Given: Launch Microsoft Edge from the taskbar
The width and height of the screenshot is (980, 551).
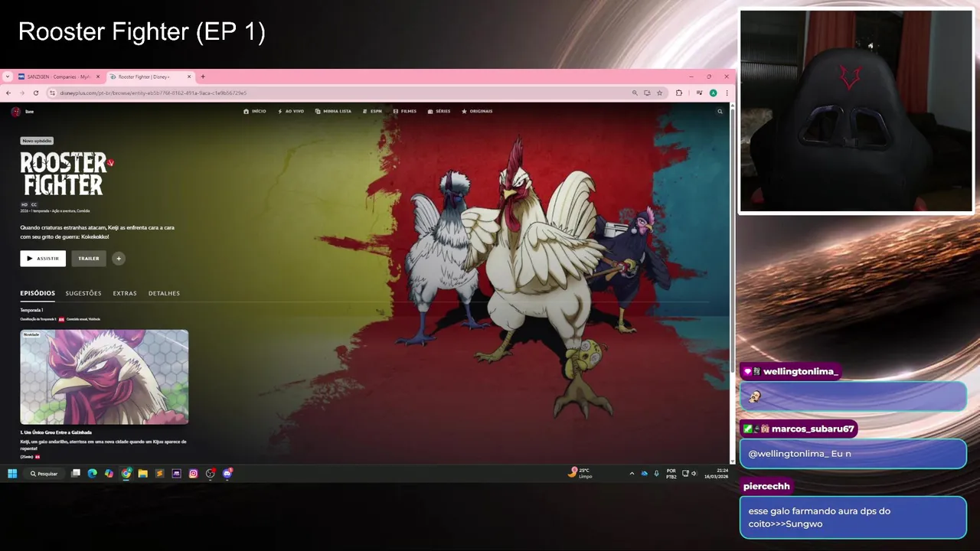Looking at the screenshot, I should tap(93, 474).
